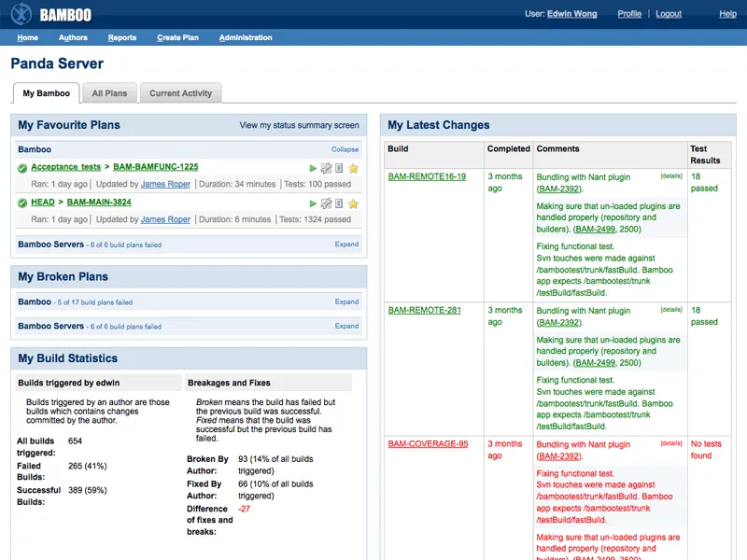Run the BAM-BAMFUNC-1225 build with the play icon
Image resolution: width=747 pixels, height=560 pixels.
313,169
